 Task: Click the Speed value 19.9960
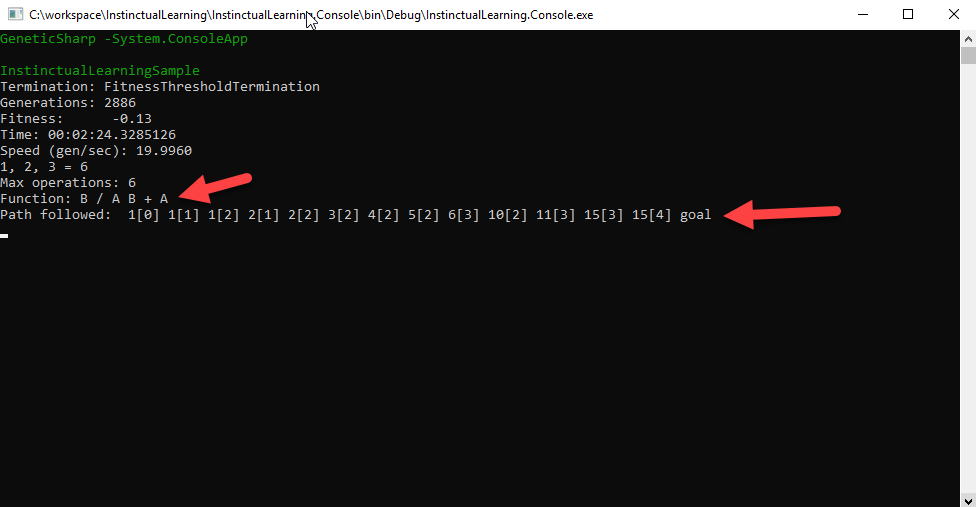(x=164, y=151)
